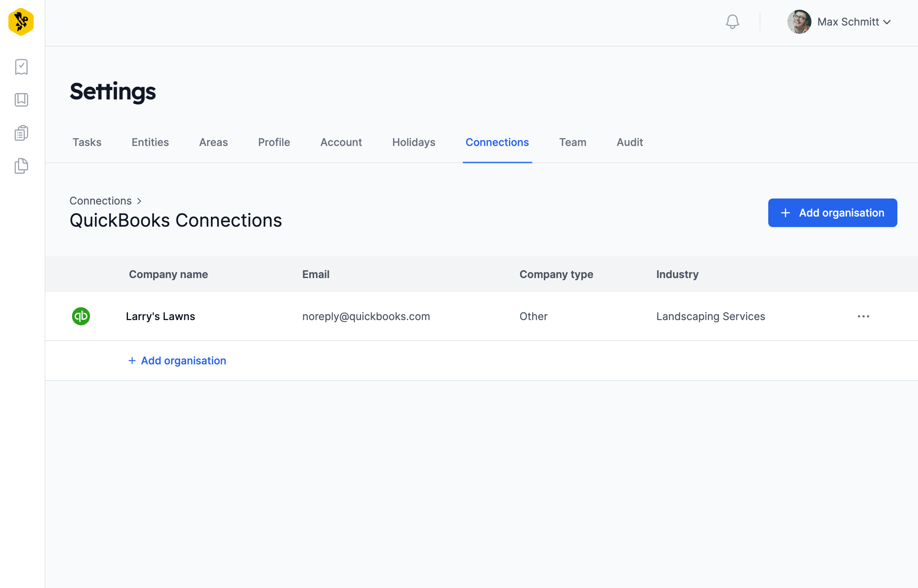Image resolution: width=918 pixels, height=588 pixels.
Task: Click the Add organisation link below the table
Action: (177, 361)
